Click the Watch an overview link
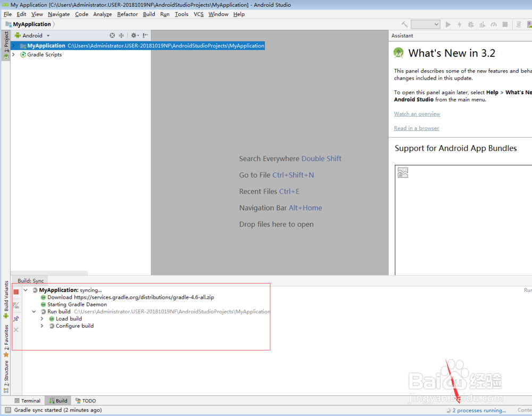This screenshot has width=532, height=416. tap(417, 113)
